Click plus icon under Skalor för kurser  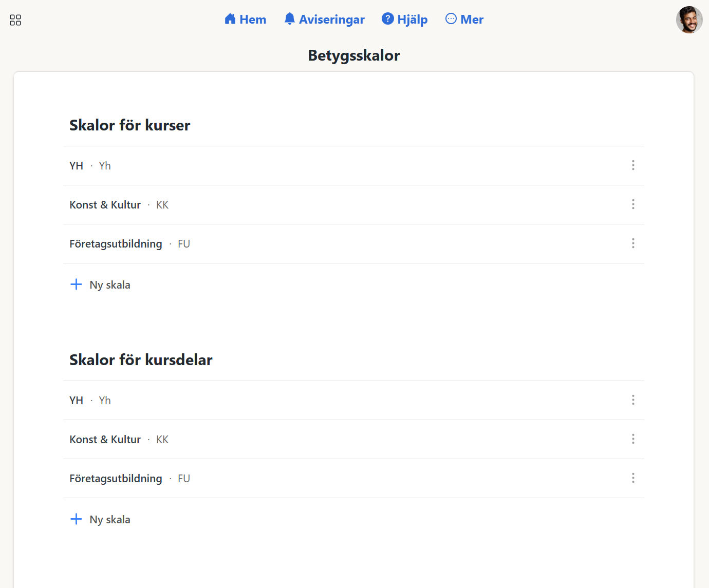click(76, 284)
